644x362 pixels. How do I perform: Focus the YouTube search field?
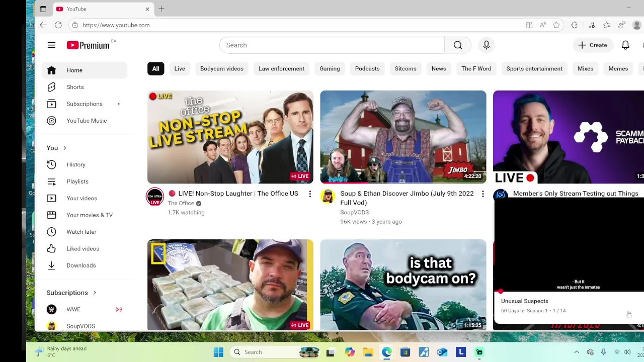332,45
